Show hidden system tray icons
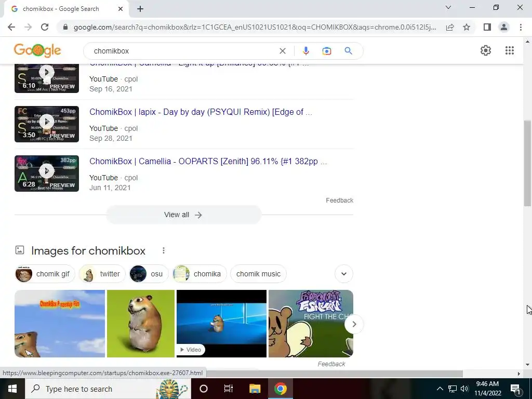The image size is (532, 399). pyautogui.click(x=440, y=389)
